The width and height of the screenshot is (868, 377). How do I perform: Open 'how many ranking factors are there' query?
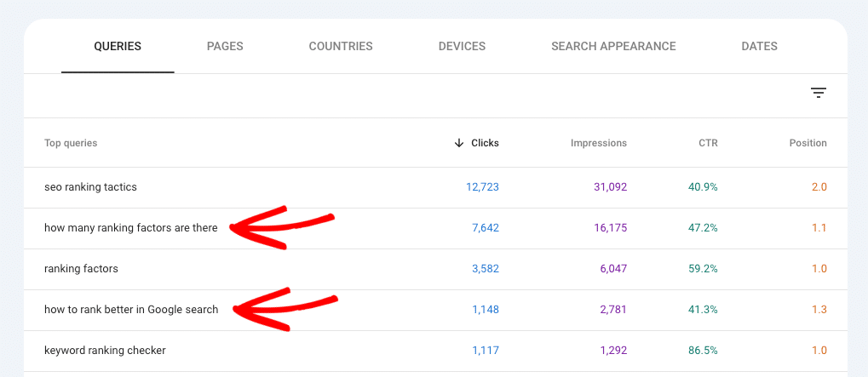coord(130,228)
